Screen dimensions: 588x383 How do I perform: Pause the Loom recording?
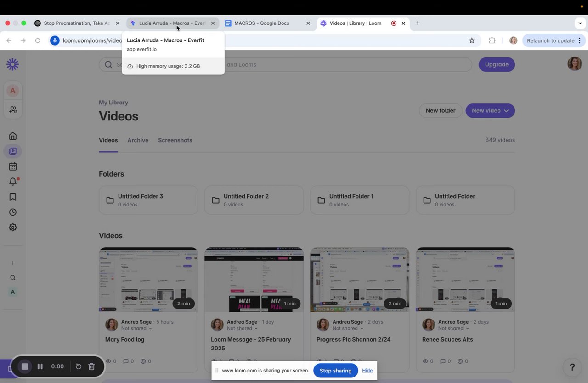coord(40,366)
